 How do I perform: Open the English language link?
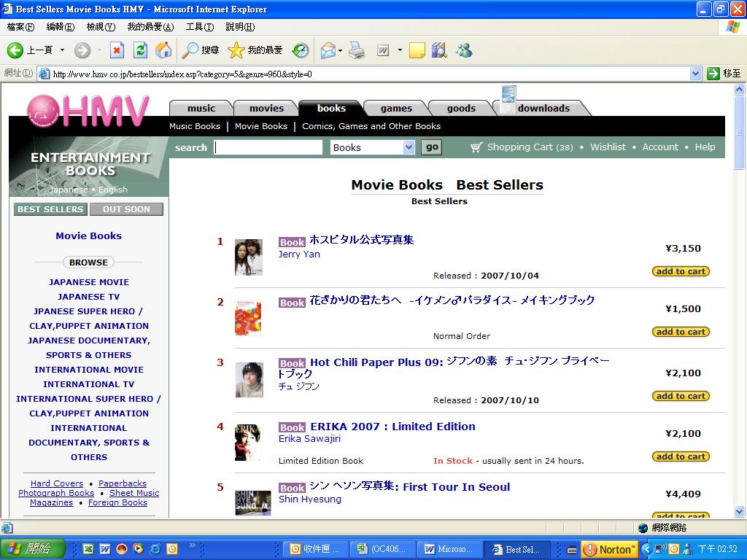pyautogui.click(x=113, y=190)
